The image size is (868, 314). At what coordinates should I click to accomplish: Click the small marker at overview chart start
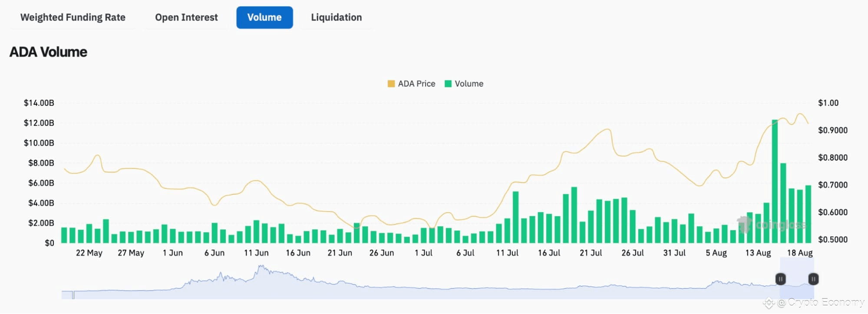point(73,294)
